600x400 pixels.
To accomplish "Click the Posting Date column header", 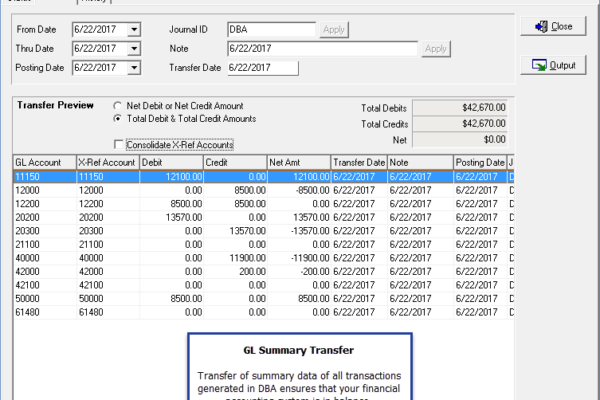I will click(x=480, y=162).
